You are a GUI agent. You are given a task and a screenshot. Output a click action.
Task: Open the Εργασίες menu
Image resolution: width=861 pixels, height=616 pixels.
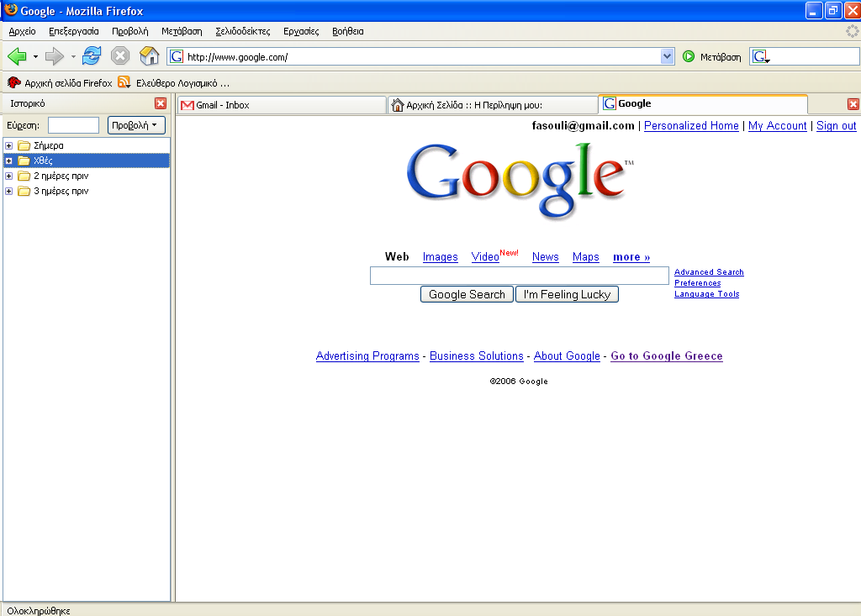tap(301, 31)
